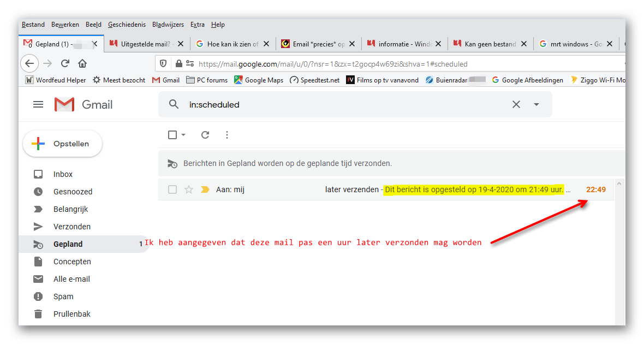
Task: Click the browser back arrow
Action: tap(29, 63)
